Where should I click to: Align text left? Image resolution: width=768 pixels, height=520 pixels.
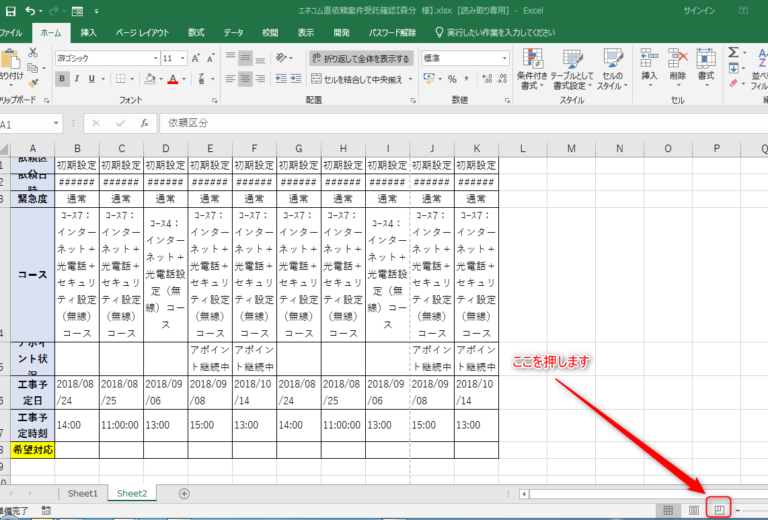[x=230, y=79]
